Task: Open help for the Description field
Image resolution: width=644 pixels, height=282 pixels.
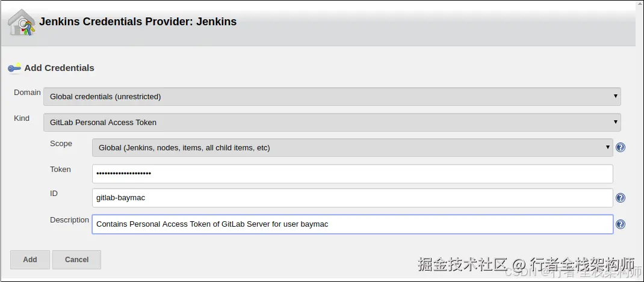Action: (x=621, y=224)
